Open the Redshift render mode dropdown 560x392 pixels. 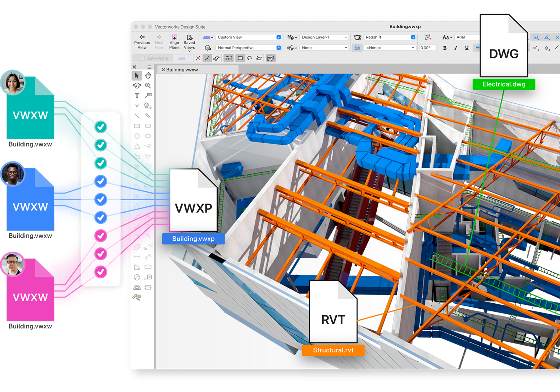(x=390, y=37)
